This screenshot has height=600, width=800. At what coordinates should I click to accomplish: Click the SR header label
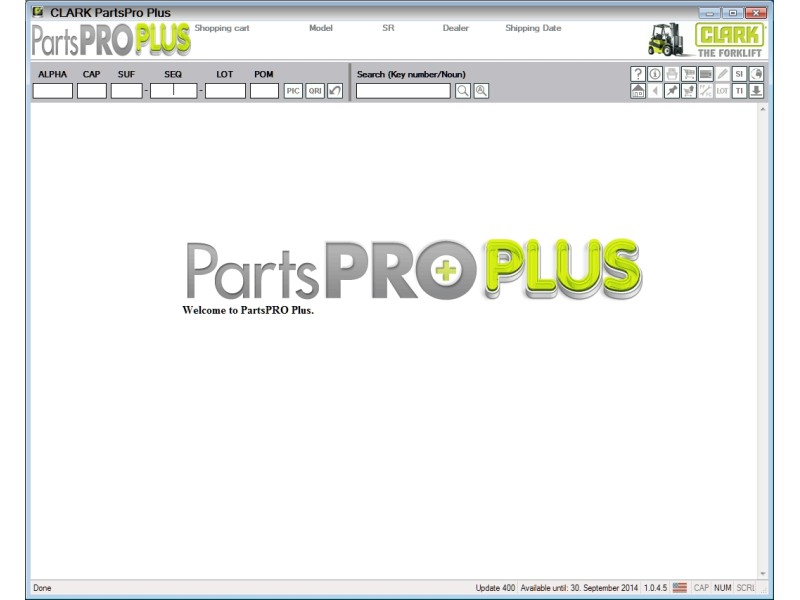point(388,28)
